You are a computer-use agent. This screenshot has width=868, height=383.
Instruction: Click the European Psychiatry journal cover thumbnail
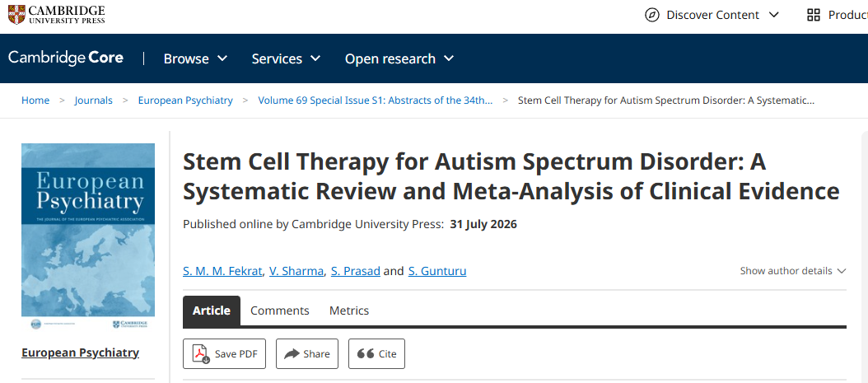(x=88, y=236)
